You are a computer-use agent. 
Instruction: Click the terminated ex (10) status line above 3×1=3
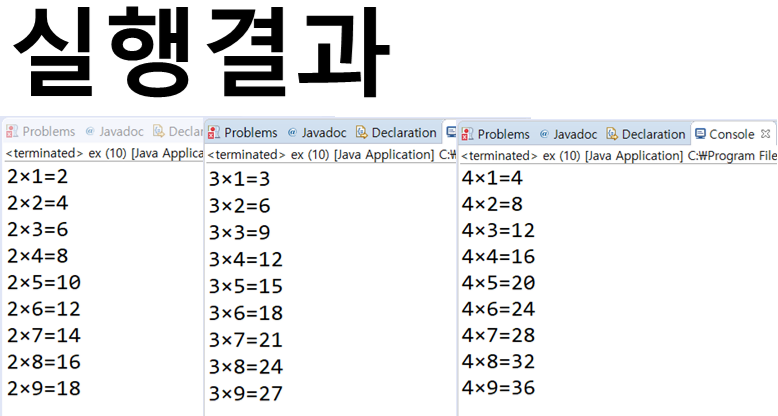click(331, 155)
